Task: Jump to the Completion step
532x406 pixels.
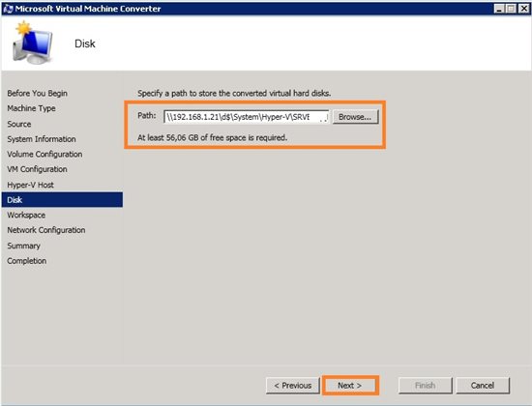Action: pyautogui.click(x=27, y=261)
